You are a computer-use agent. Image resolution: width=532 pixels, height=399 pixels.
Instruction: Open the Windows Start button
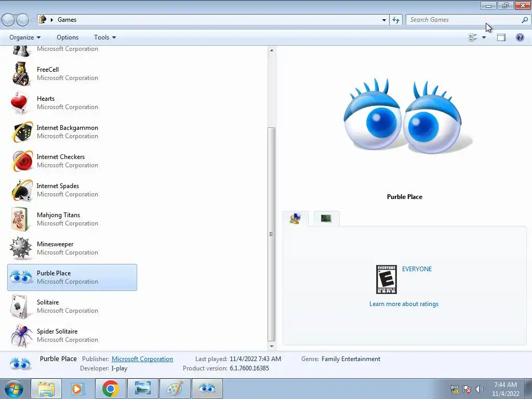(x=14, y=389)
